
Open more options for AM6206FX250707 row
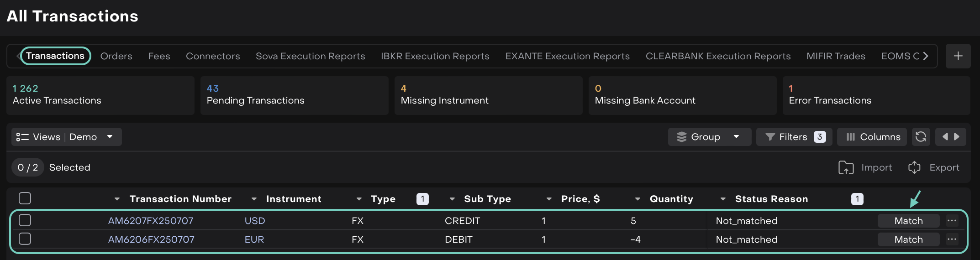[952, 239]
